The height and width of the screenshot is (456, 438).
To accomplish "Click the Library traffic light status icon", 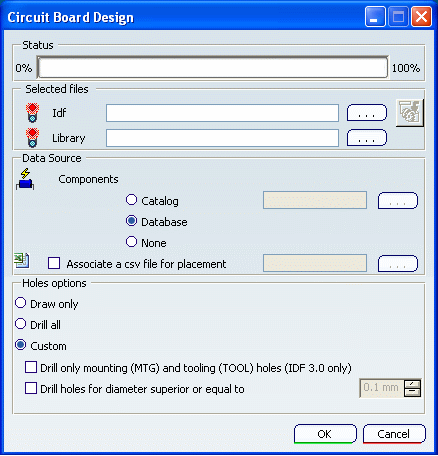I will point(32,138).
